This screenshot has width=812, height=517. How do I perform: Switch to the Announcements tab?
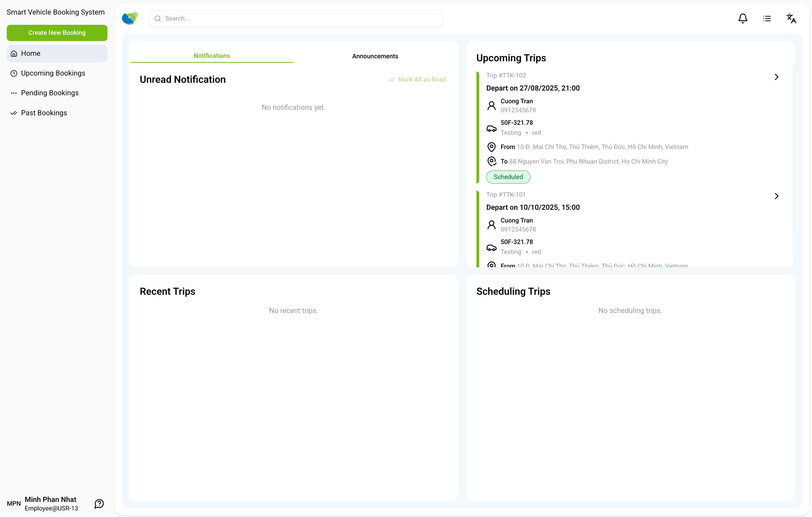click(x=375, y=56)
